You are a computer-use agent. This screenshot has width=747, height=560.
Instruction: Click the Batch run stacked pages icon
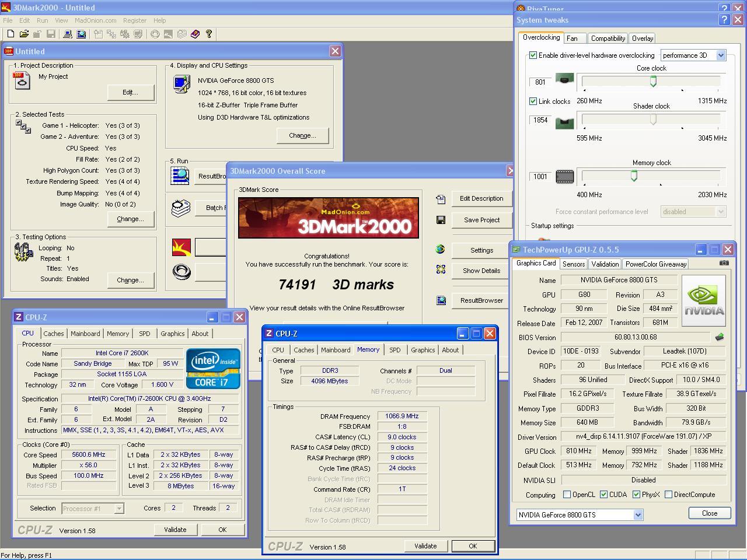pos(180,207)
